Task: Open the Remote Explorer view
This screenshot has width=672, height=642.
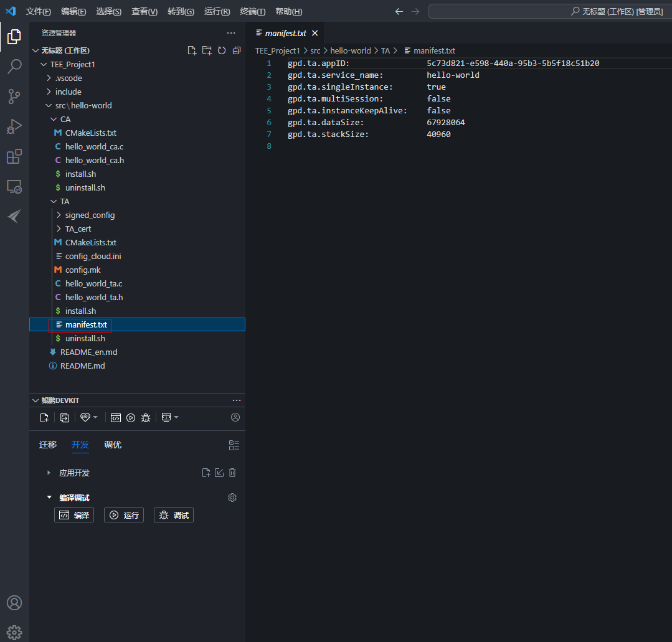Action: pos(14,186)
